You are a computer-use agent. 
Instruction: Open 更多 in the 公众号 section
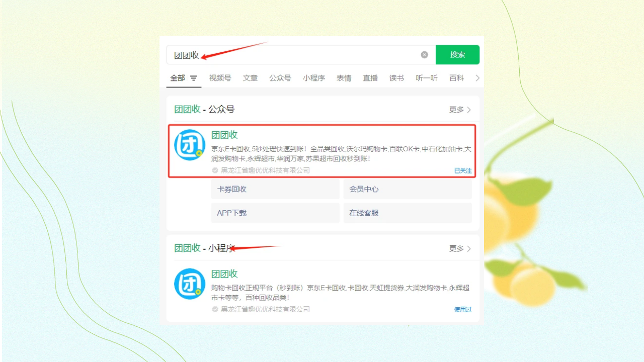[x=460, y=110]
